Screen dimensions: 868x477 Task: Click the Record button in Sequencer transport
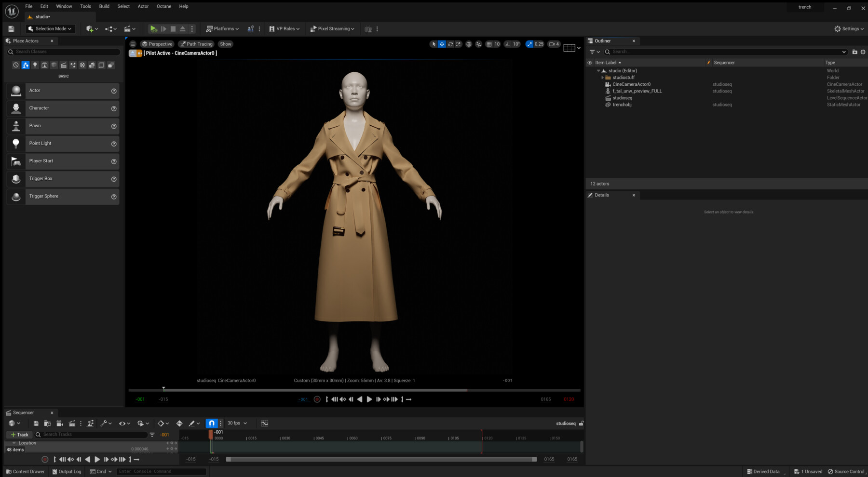tap(44, 459)
